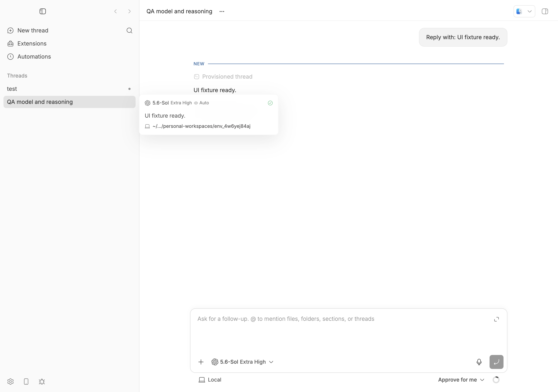Click the Provisioned thread icon
Viewport: 558px width, 392px height.
(x=197, y=77)
